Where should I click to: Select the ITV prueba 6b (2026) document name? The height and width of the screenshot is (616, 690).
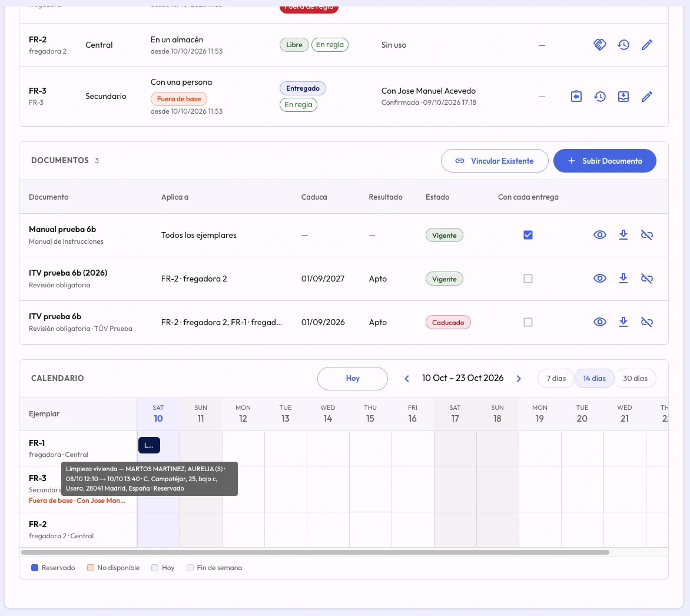tap(68, 273)
